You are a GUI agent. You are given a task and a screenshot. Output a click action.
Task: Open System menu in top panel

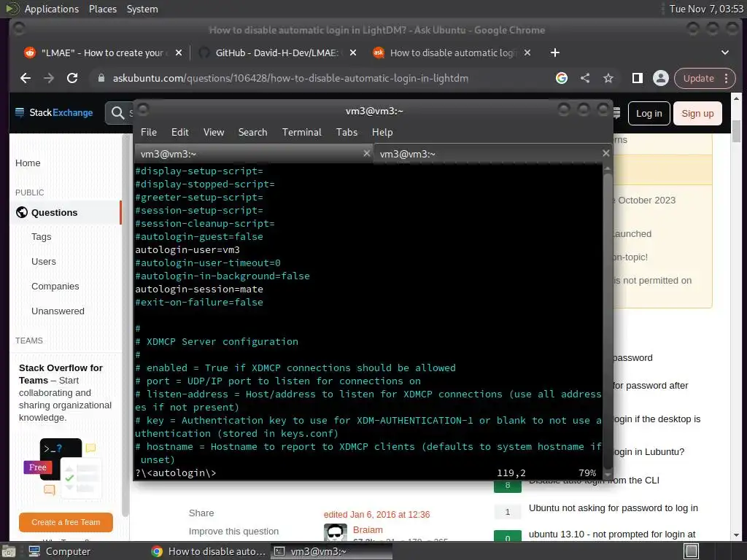tap(142, 9)
